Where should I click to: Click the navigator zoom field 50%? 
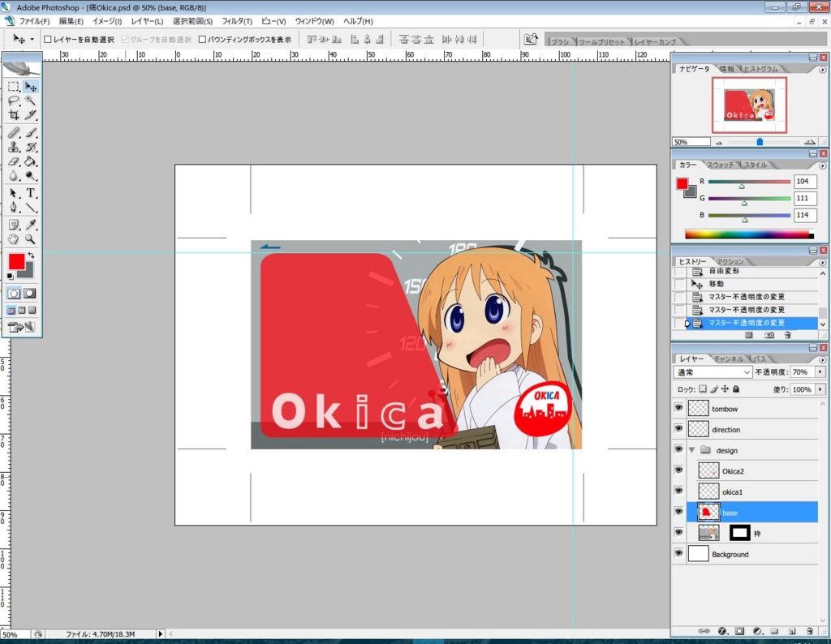point(691,142)
